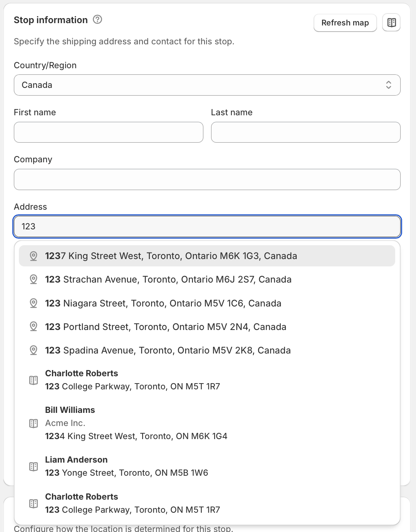Select Liam Anderson 123 Yonge Street entry
Screen dimensions: 416x532
207,466
